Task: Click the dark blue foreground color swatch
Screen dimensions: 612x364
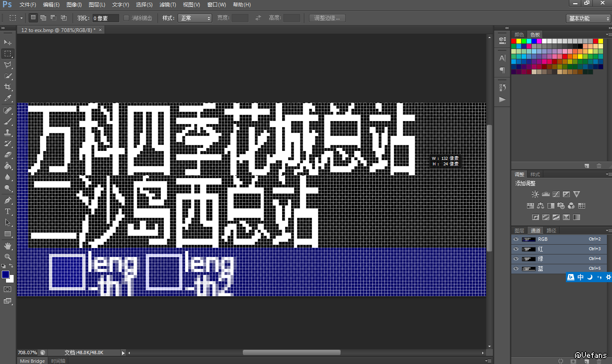Action: 6,274
